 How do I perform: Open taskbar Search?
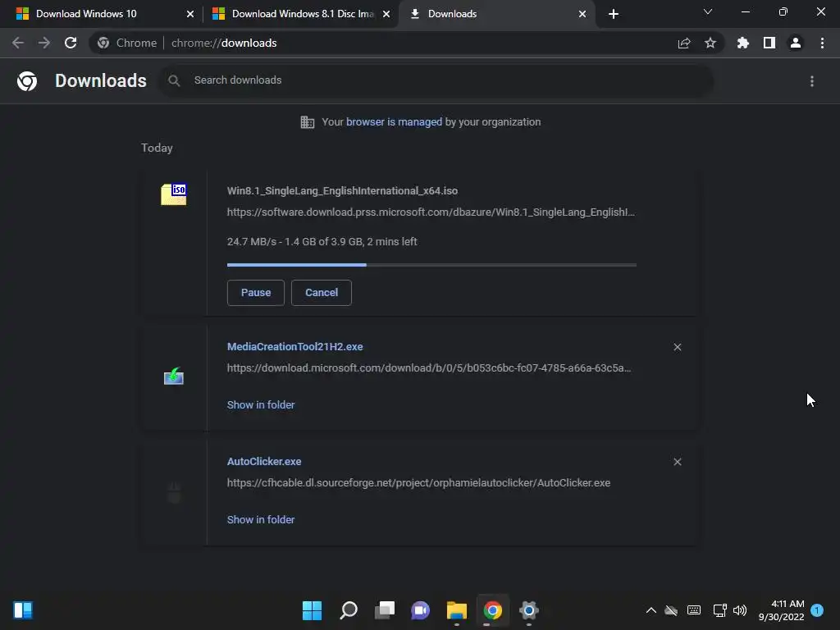pyautogui.click(x=349, y=610)
